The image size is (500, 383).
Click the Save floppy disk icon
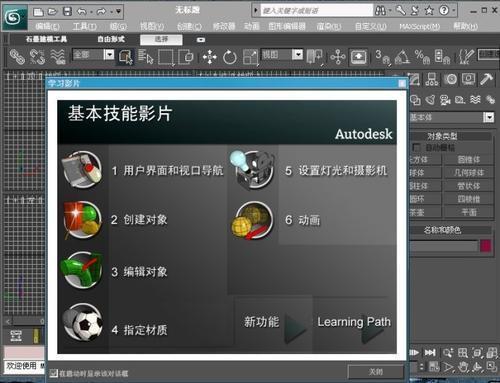(x=67, y=12)
